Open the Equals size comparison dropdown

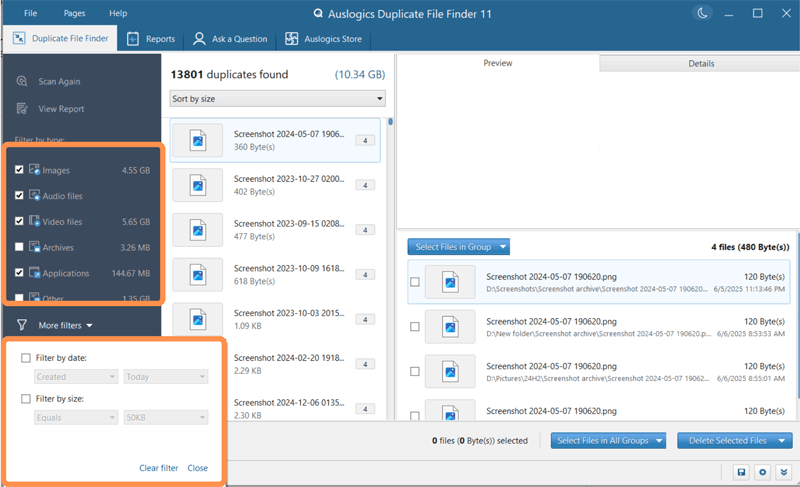76,417
